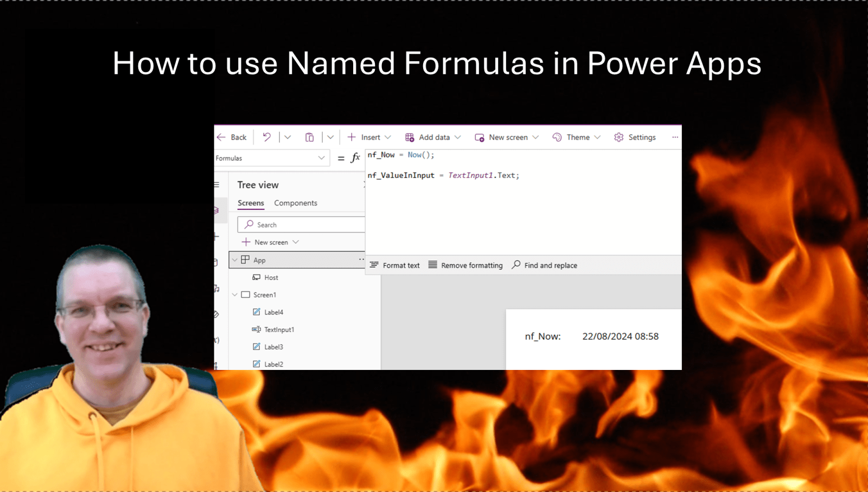
Task: Open Settings via the gear icon
Action: click(x=618, y=137)
